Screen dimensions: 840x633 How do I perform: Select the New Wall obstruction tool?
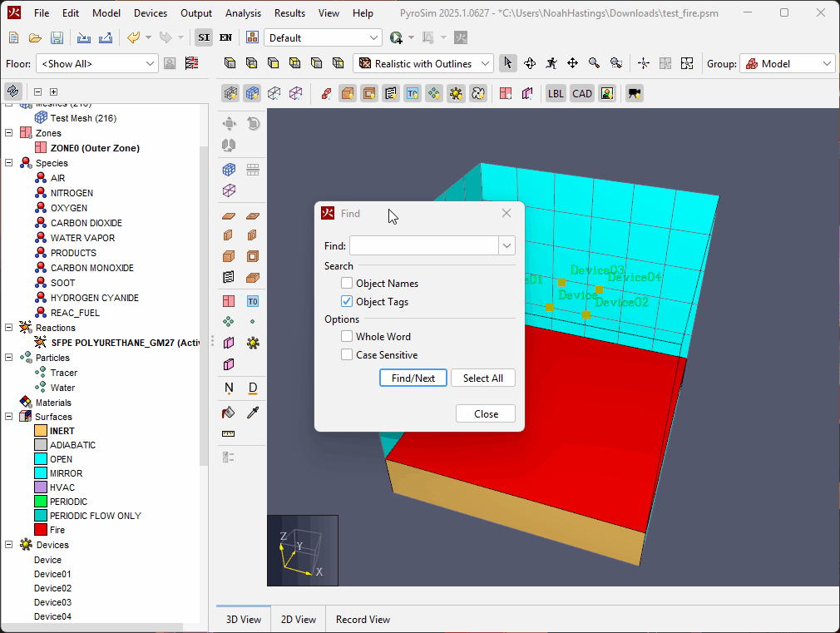click(229, 235)
